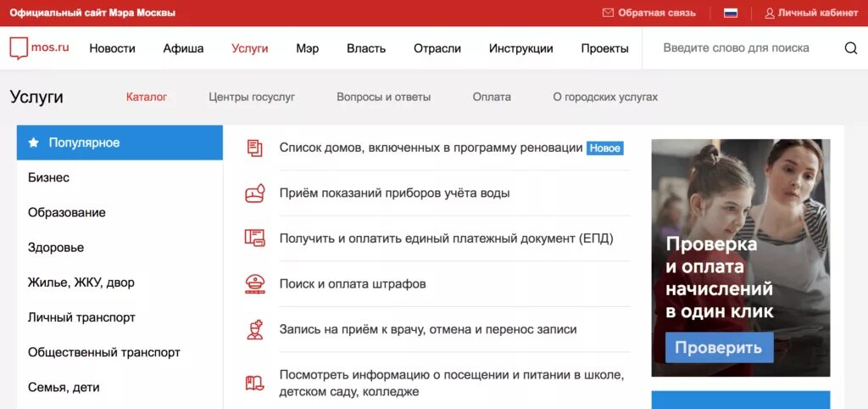Switch to О городских услугах tab
868x409 pixels.
click(605, 97)
